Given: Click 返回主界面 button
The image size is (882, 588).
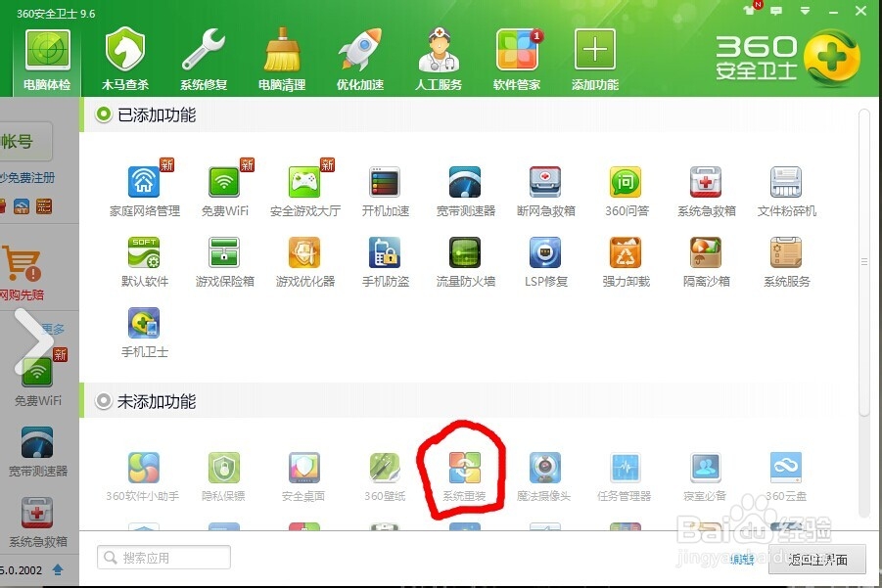Looking at the screenshot, I should coord(816,560).
